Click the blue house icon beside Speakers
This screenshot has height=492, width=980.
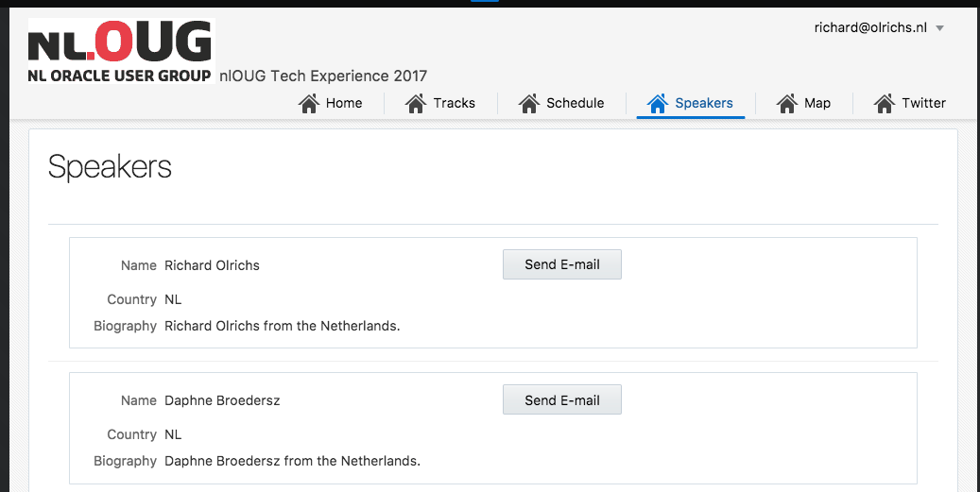click(x=657, y=103)
